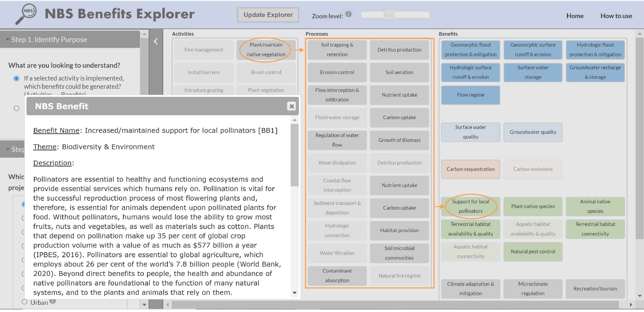Image resolution: width=644 pixels, height=312 pixels.
Task: Select the Introduce grazing activity
Action: [204, 90]
